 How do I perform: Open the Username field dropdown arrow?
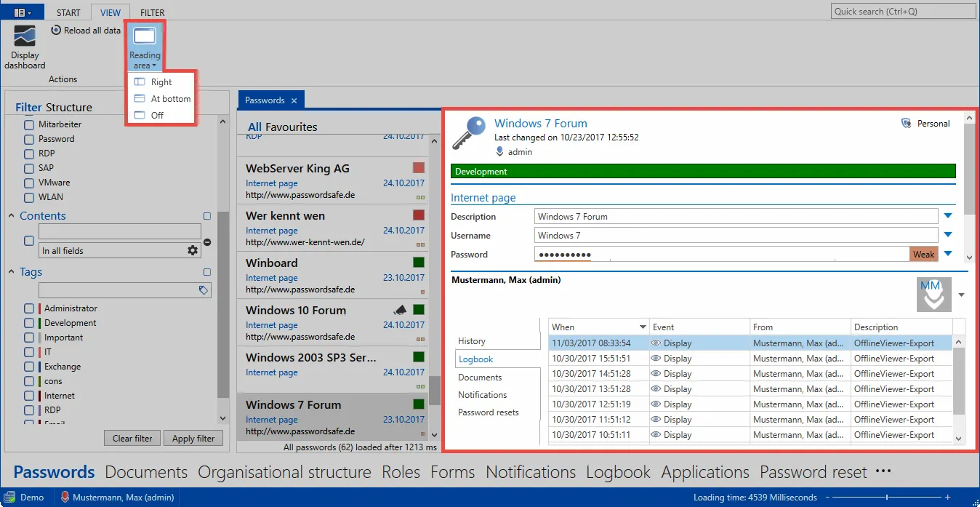point(948,235)
